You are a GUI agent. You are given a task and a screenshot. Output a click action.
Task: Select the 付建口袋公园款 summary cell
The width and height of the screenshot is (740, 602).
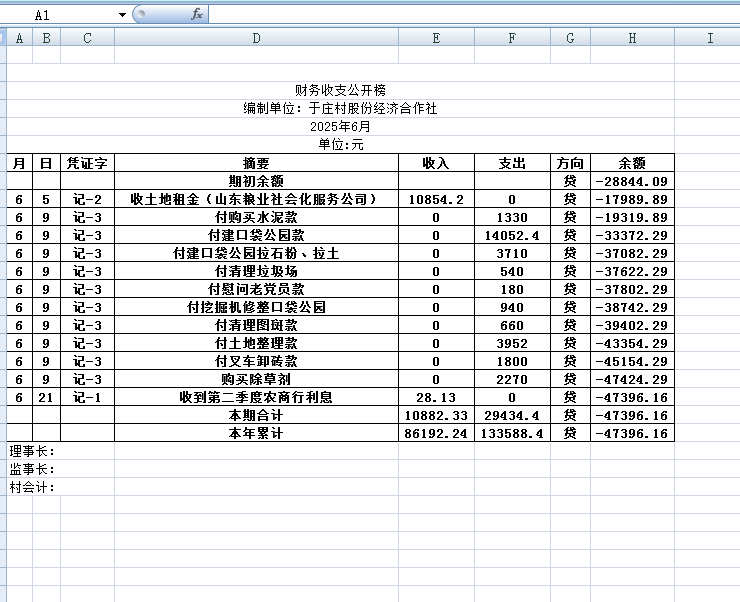coord(256,235)
